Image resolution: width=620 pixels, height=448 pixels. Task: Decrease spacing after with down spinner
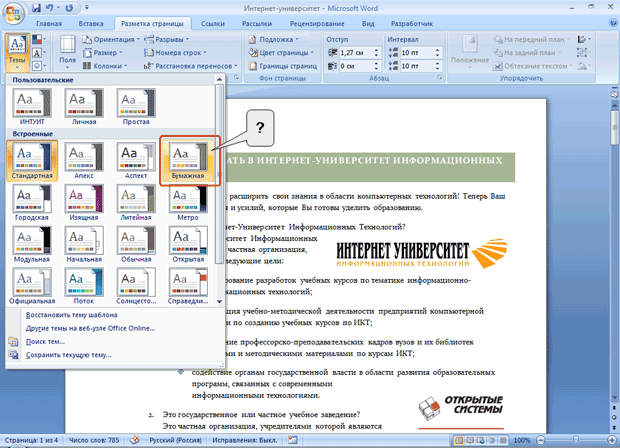click(x=437, y=68)
